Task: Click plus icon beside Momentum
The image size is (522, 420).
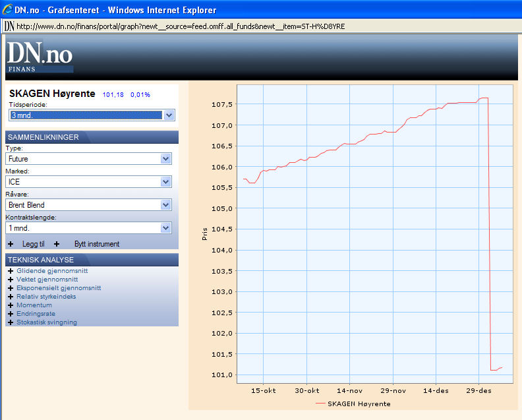Action: click(11, 305)
